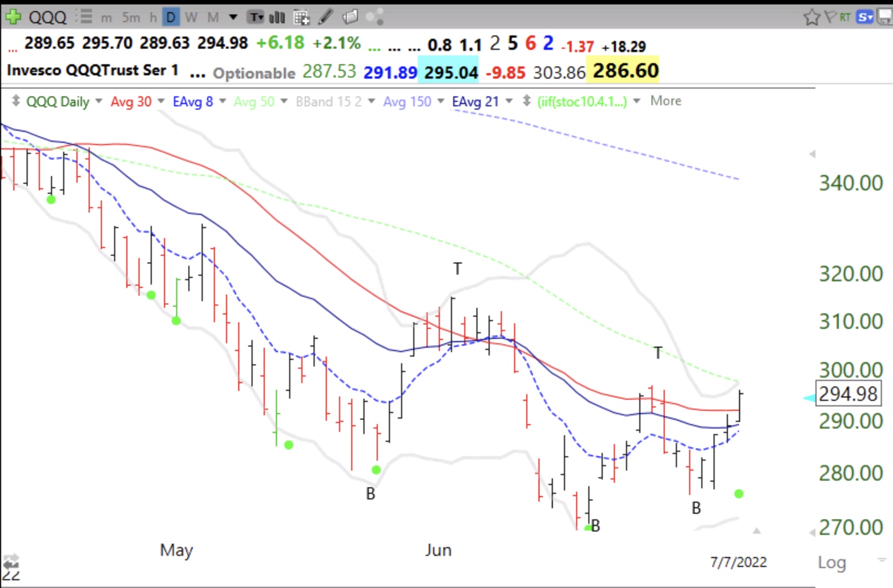Click the 'Jun' month axis label

point(438,550)
